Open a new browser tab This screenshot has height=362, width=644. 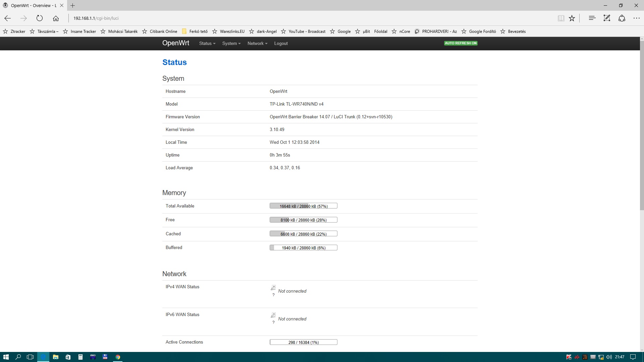click(x=72, y=5)
